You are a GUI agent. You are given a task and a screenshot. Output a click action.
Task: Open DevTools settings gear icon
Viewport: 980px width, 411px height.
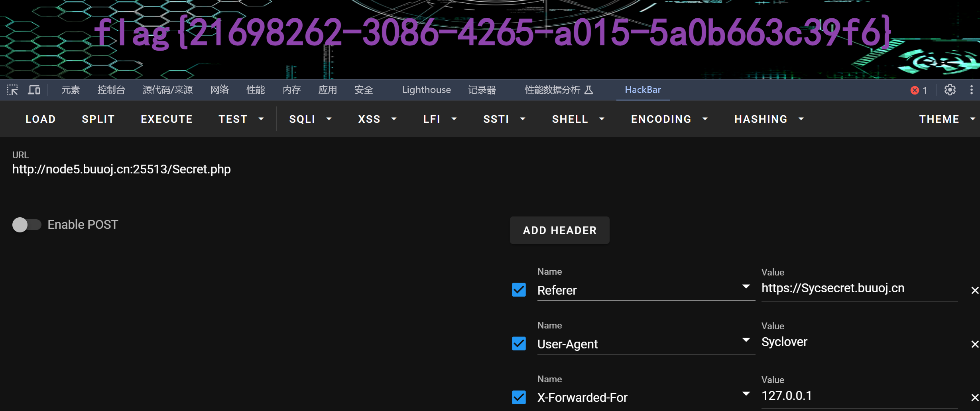coord(950,90)
